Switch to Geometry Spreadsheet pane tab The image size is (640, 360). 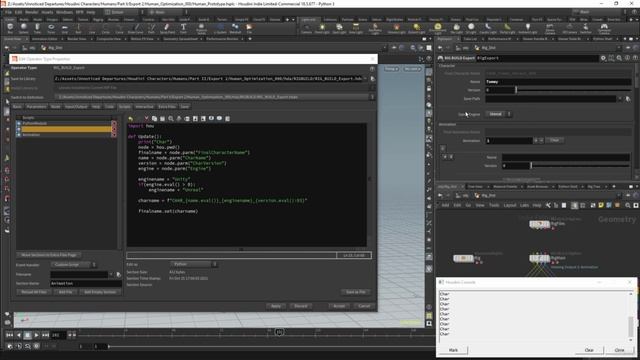tap(180, 39)
